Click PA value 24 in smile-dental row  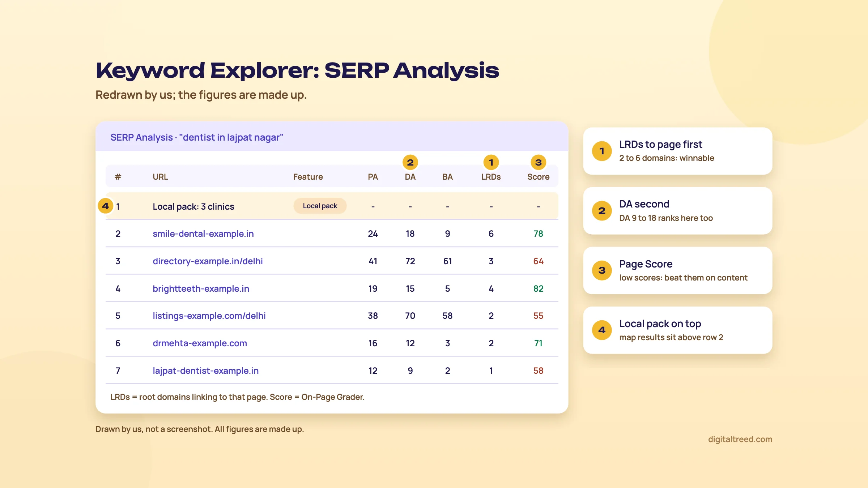(x=373, y=234)
